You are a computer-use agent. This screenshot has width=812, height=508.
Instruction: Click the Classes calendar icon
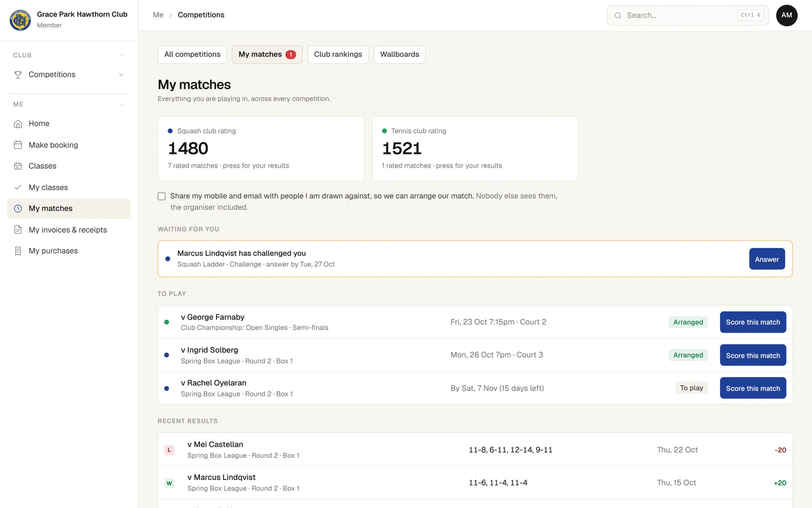[18, 166]
